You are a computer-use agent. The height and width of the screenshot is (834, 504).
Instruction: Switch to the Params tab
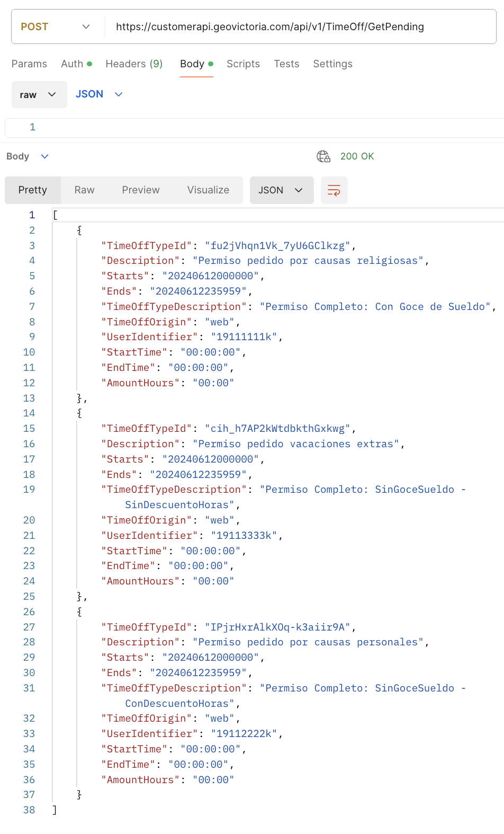[29, 64]
